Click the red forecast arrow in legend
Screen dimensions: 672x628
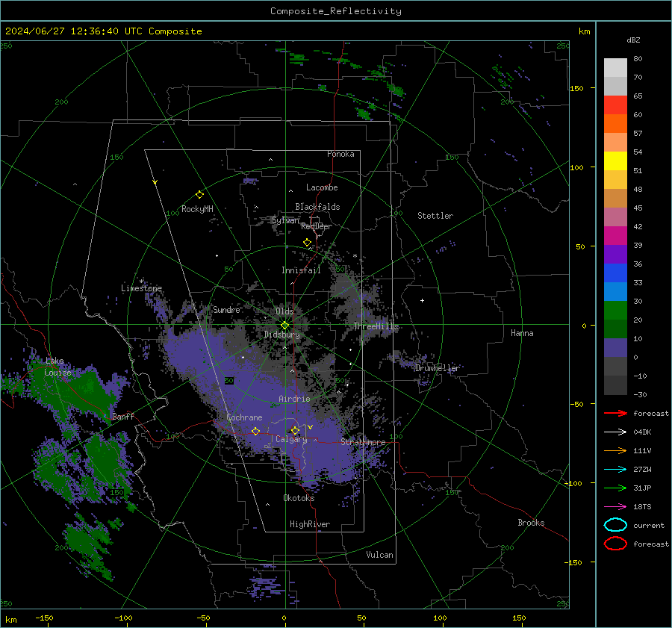click(615, 413)
